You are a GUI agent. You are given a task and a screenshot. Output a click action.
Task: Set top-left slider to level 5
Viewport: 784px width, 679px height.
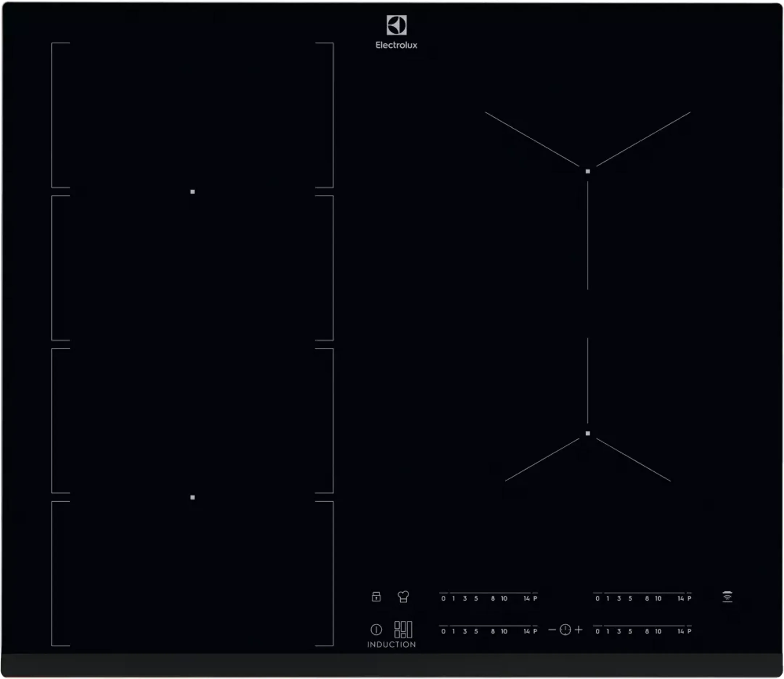tap(476, 598)
